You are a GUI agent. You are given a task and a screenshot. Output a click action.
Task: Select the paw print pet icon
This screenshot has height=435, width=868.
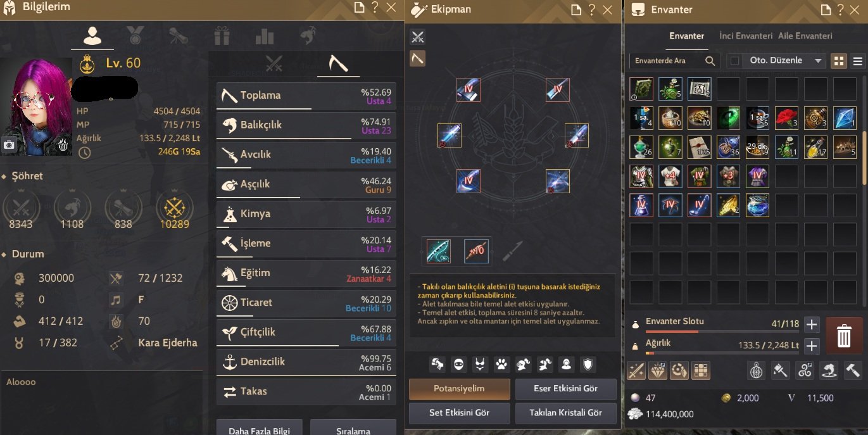tap(501, 364)
